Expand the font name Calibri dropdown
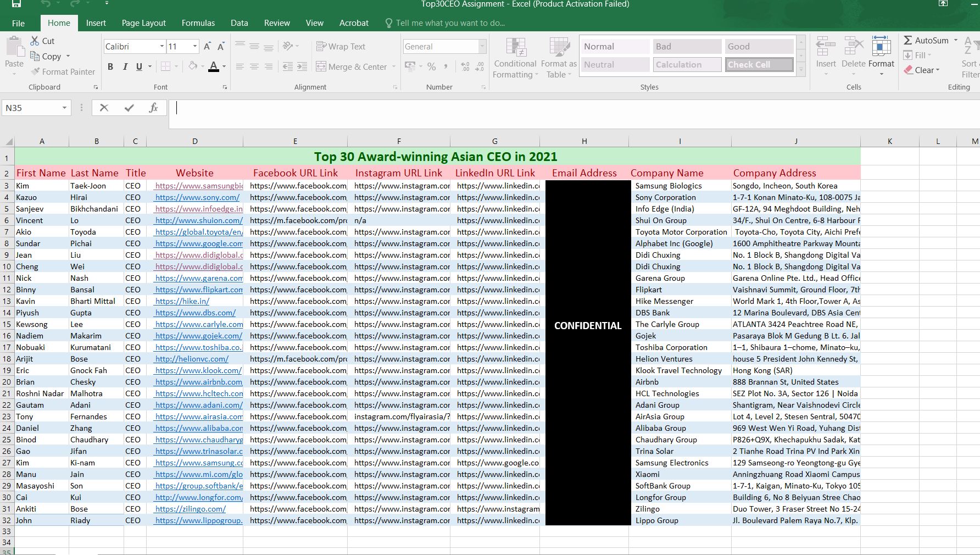 click(x=162, y=47)
